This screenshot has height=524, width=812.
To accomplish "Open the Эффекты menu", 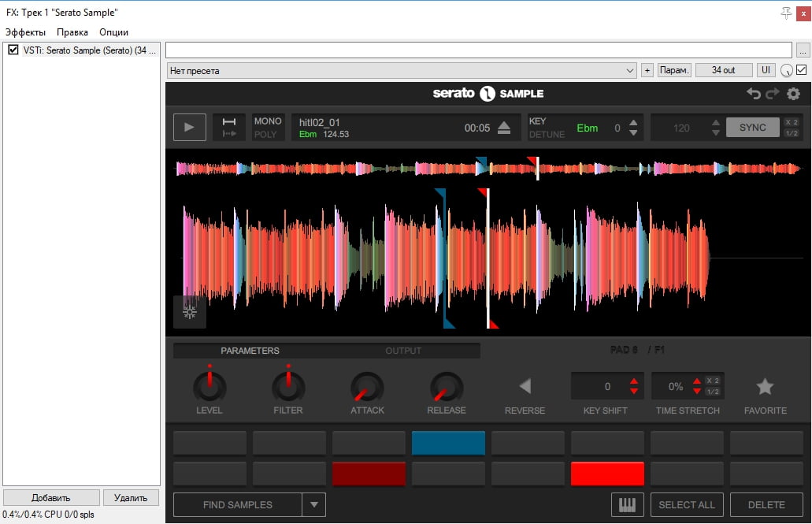I will 25,32.
